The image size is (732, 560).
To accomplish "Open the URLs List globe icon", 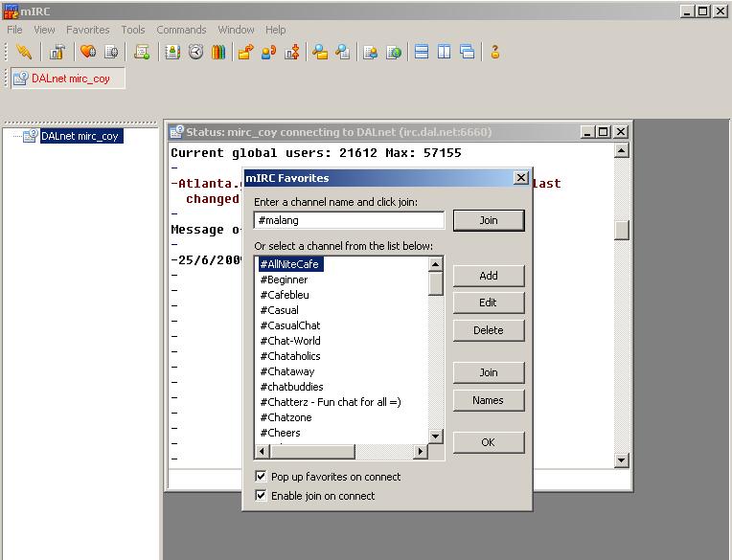I will point(394,52).
